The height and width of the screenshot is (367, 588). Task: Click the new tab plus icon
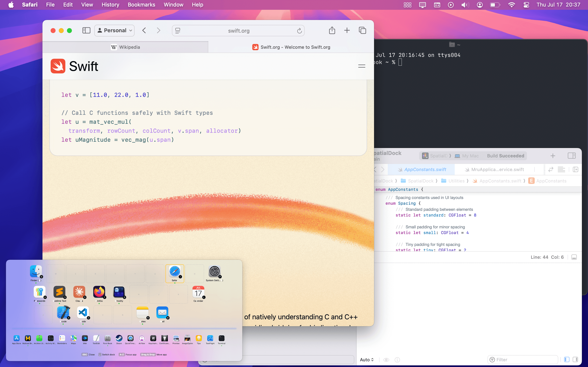347,31
